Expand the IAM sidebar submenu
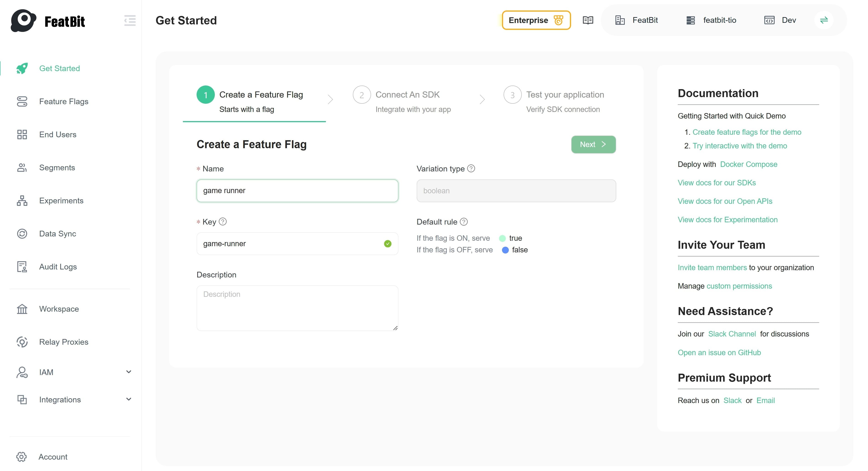 pos(128,372)
